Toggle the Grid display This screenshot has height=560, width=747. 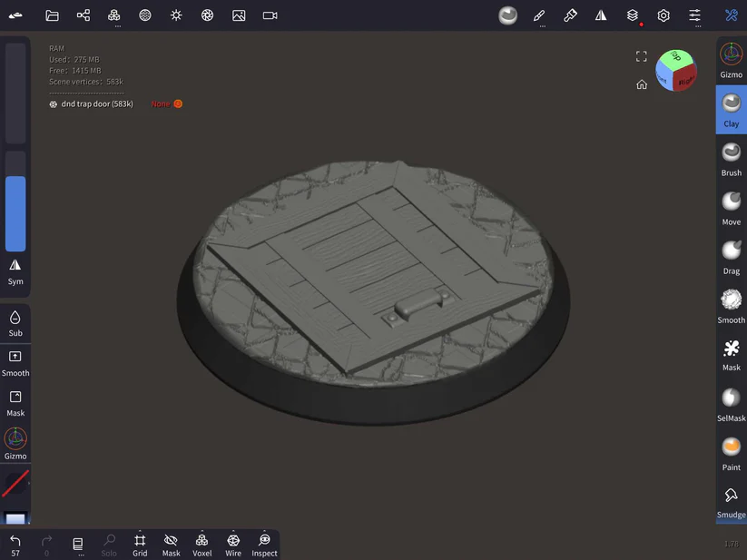[x=140, y=545]
